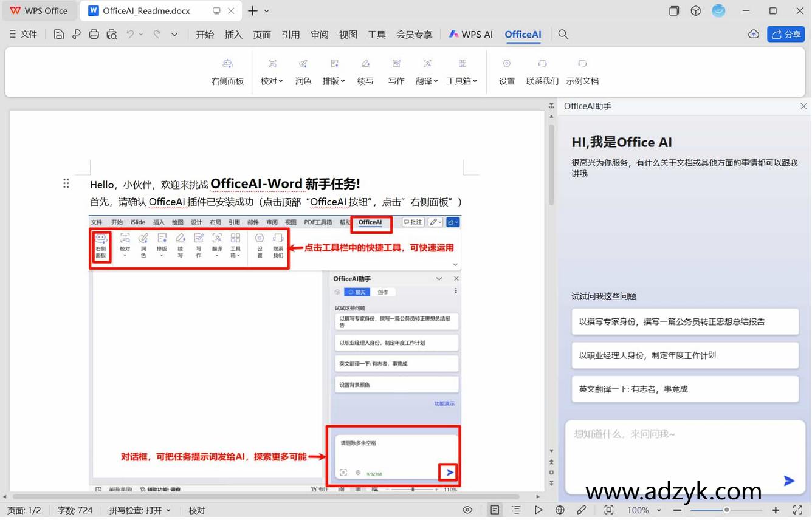Click the pen annotation status icon
The image size is (812, 520).
[582, 510]
